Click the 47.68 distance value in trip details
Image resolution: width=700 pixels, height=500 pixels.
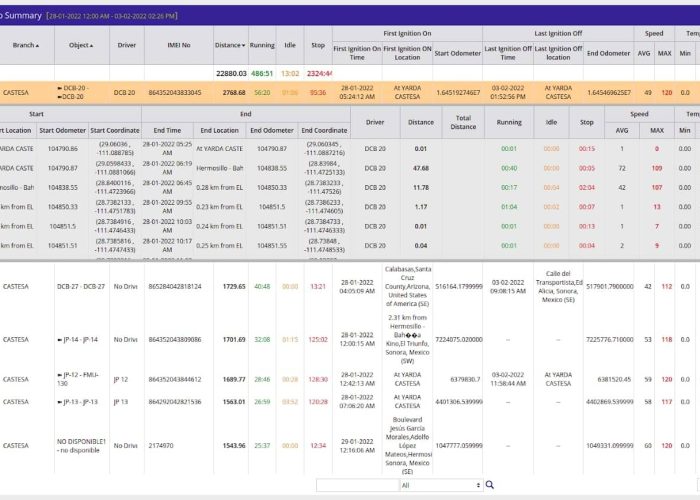[420, 168]
